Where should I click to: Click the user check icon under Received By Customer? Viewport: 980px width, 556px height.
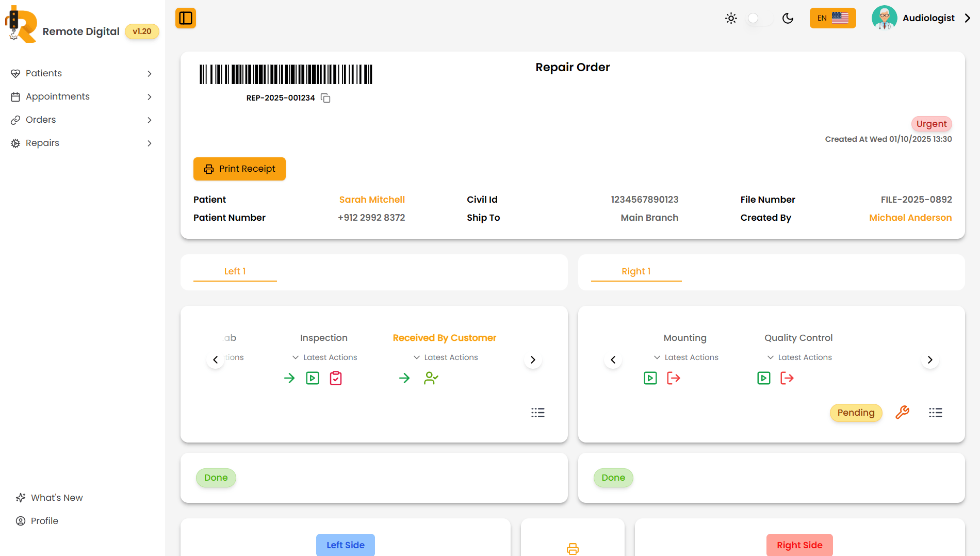pyautogui.click(x=431, y=378)
